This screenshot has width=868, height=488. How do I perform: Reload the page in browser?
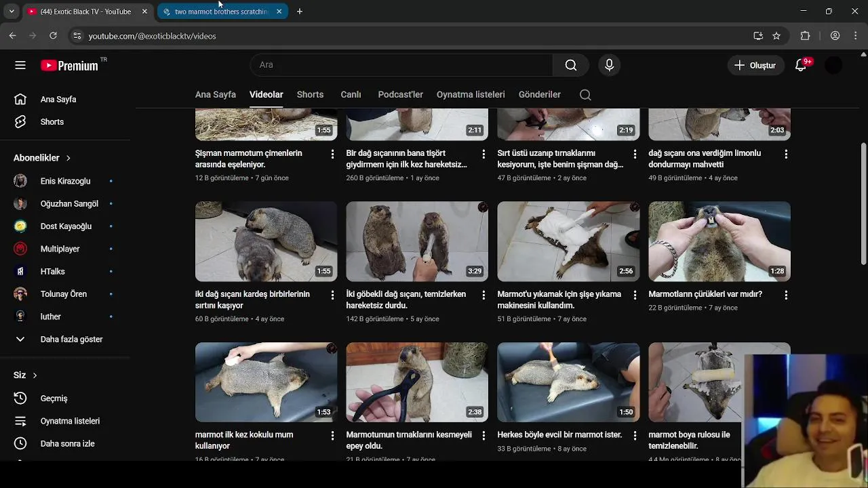pyautogui.click(x=53, y=36)
